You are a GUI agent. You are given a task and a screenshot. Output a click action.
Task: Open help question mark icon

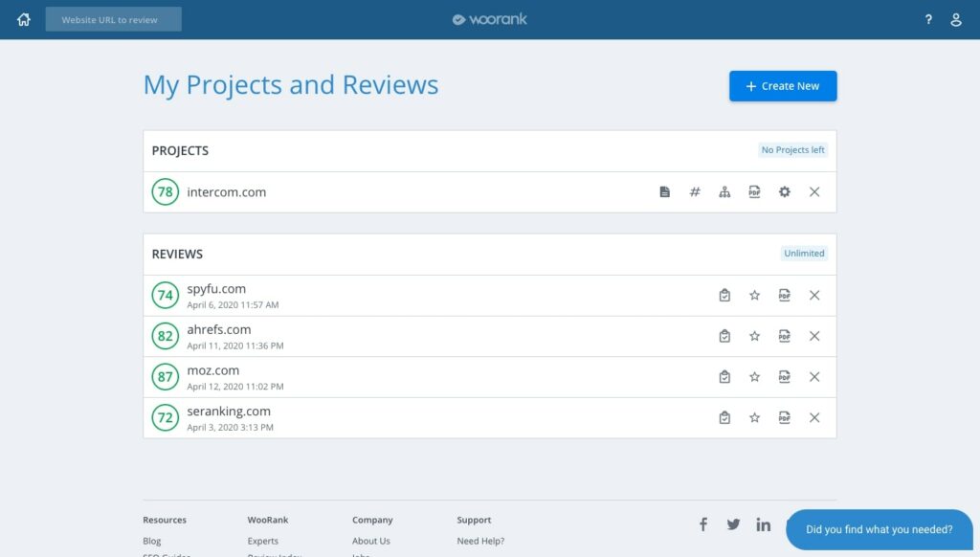928,19
